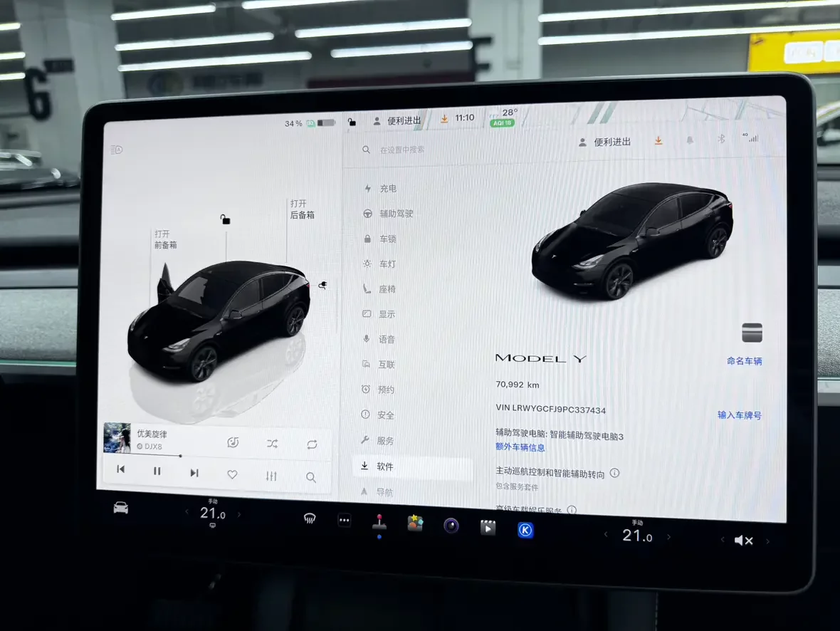
Task: Open the audio equalizer settings
Action: (271, 476)
